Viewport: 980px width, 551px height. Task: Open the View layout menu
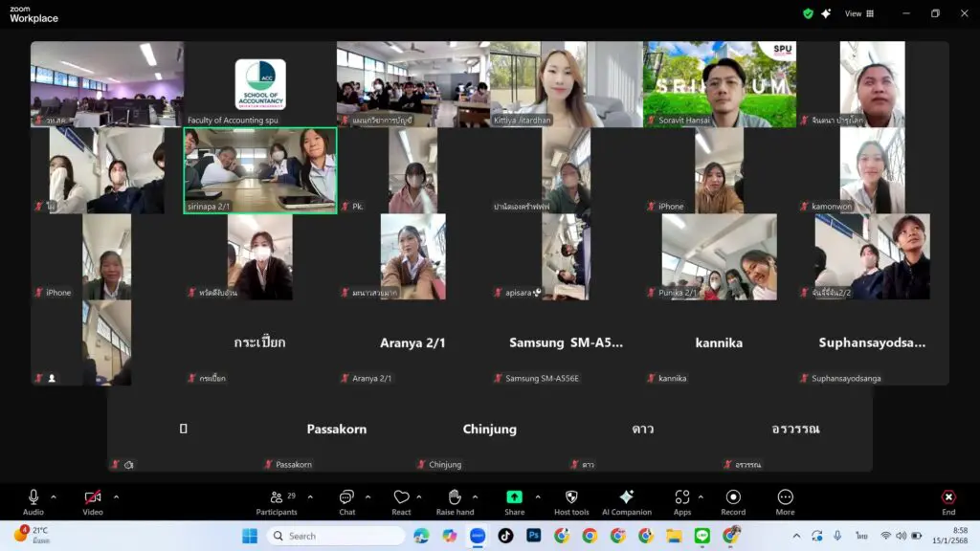click(853, 13)
